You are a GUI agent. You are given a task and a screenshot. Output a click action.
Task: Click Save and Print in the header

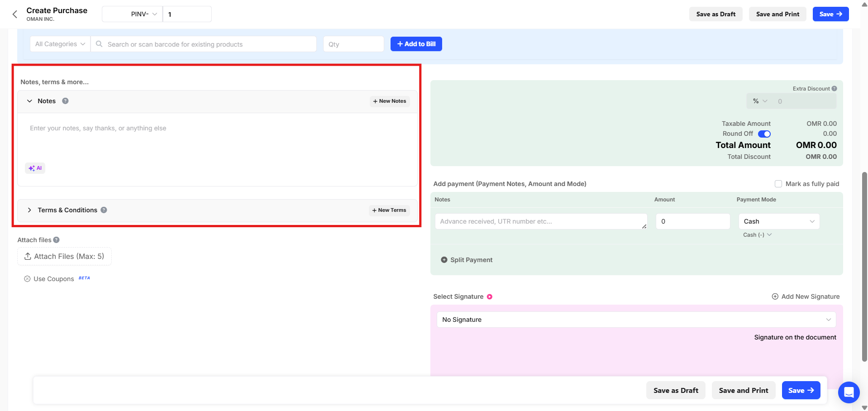click(777, 14)
